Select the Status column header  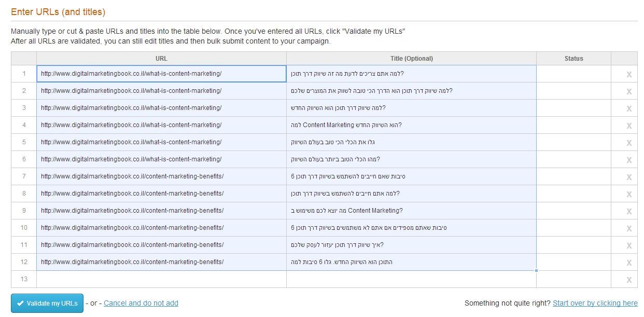pyautogui.click(x=574, y=59)
